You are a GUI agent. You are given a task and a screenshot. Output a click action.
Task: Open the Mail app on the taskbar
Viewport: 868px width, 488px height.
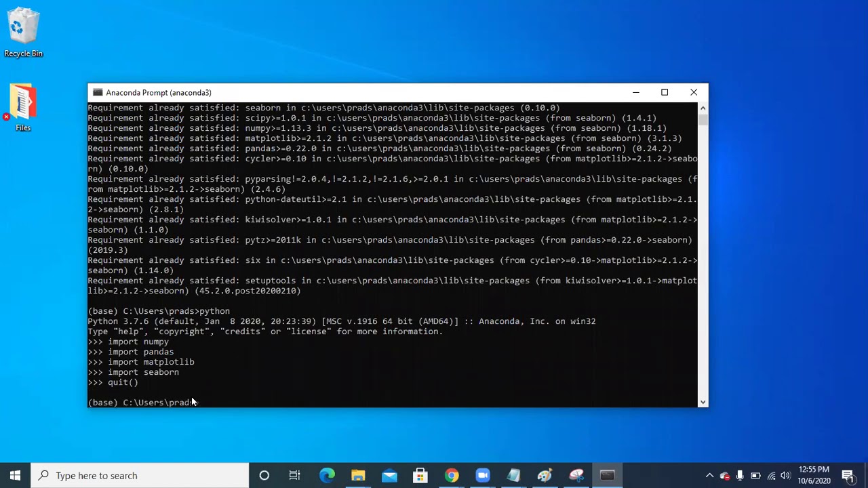[389, 476]
